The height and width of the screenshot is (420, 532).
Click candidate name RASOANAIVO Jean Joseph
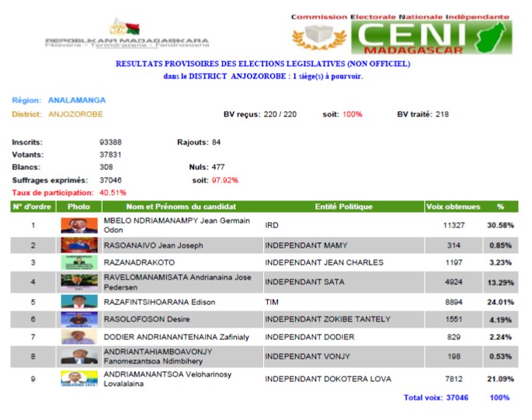[153, 245]
